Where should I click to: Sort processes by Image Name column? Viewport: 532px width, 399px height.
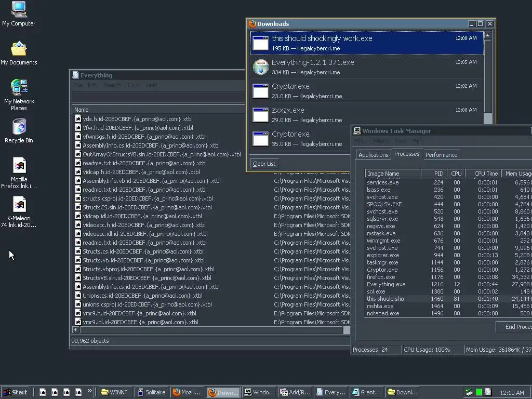tap(393, 174)
